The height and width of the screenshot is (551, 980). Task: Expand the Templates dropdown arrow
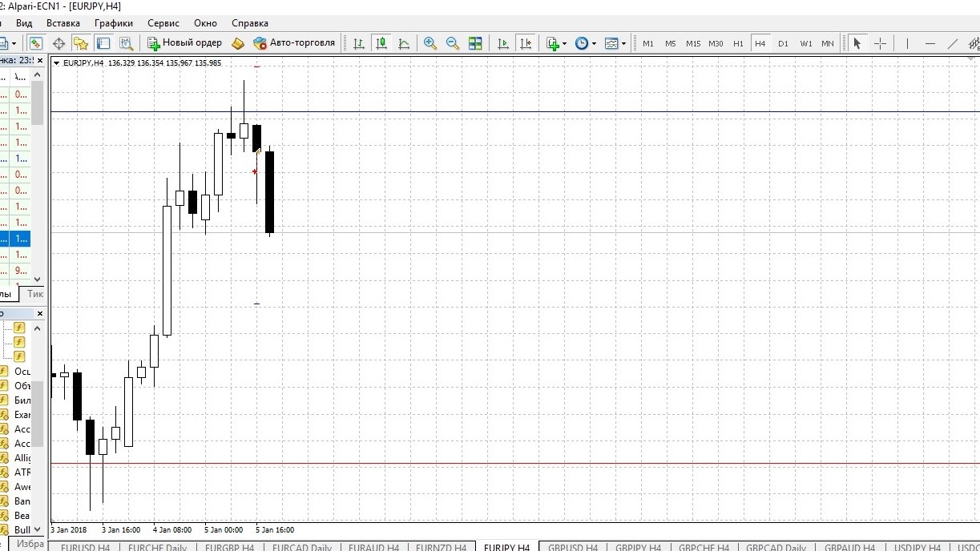click(x=623, y=43)
